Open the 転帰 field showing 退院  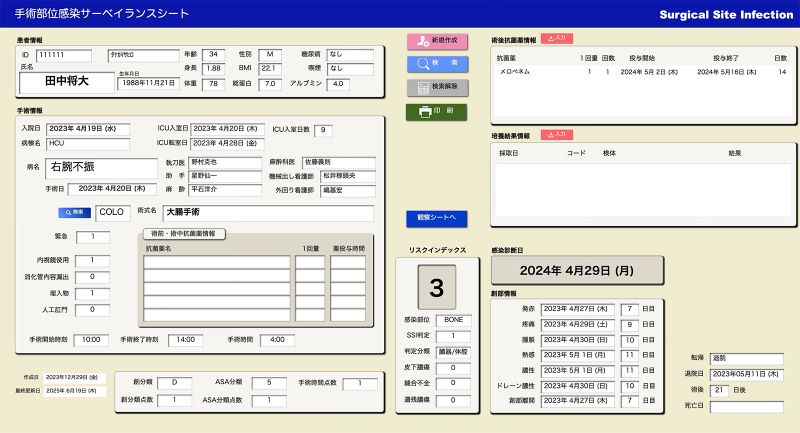point(746,356)
